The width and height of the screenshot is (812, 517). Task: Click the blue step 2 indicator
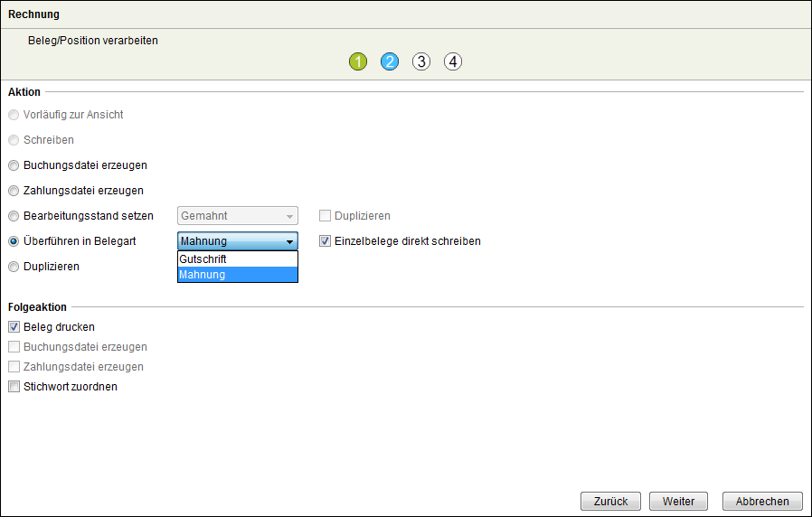click(x=390, y=62)
